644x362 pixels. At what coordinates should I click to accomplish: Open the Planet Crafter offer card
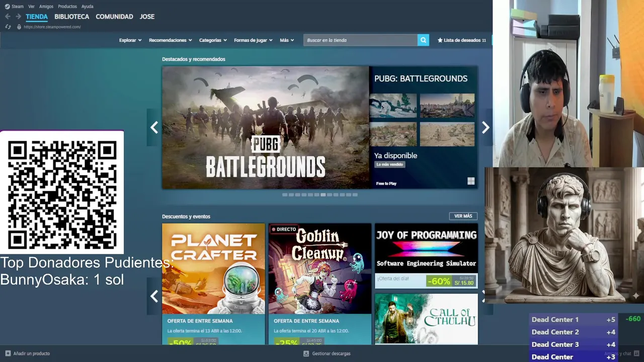click(x=213, y=284)
